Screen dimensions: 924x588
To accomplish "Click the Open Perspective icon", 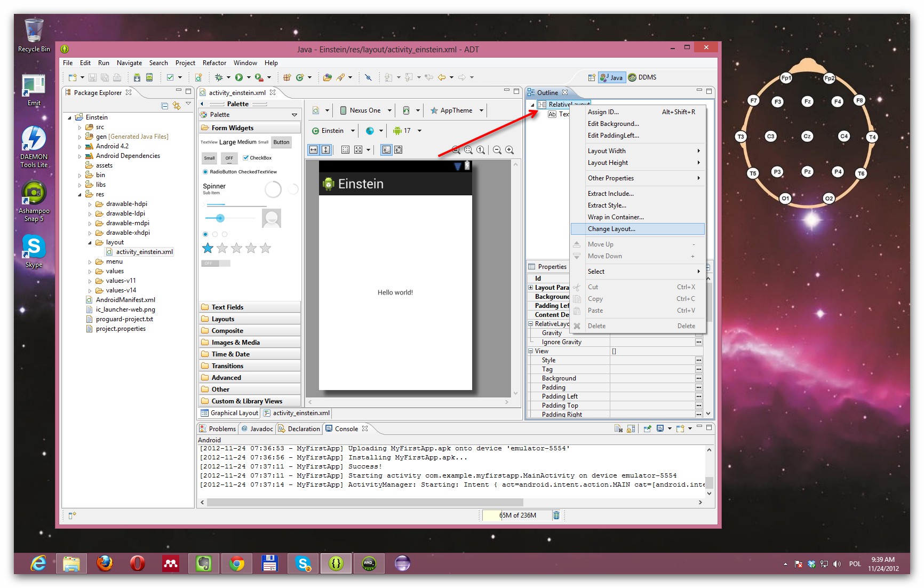I will pyautogui.click(x=591, y=77).
